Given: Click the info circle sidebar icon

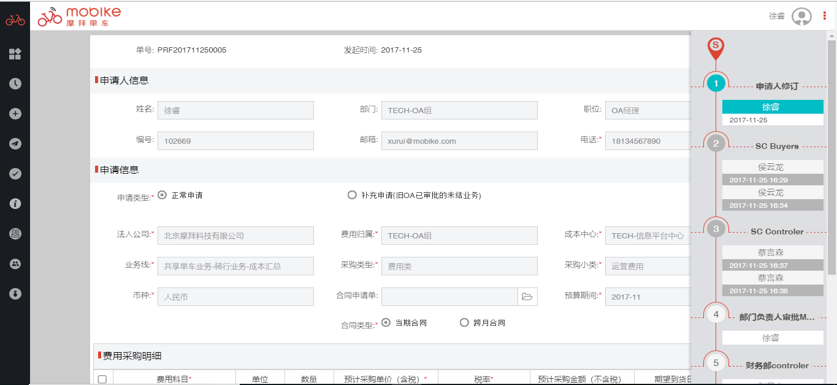Looking at the screenshot, I should [x=15, y=203].
